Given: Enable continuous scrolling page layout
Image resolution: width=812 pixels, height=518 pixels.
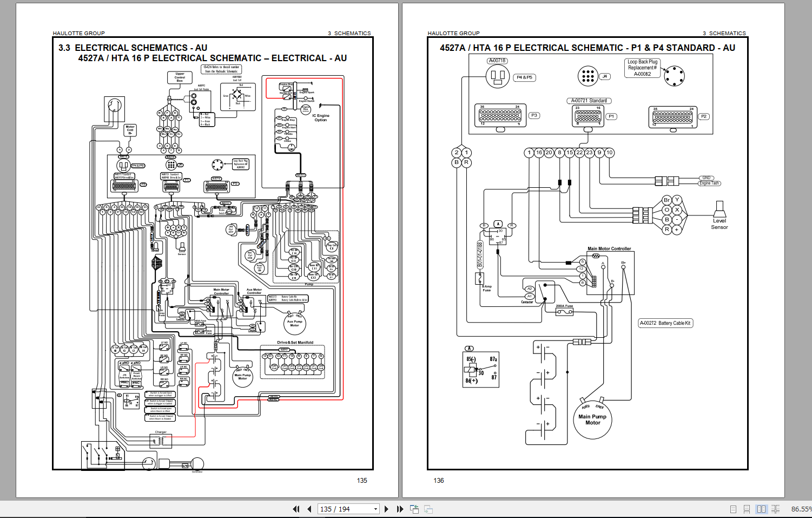Looking at the screenshot, I should point(747,509).
